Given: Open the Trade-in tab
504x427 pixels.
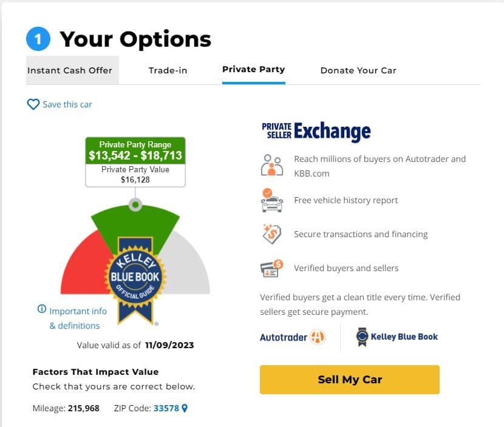Looking at the screenshot, I should coord(168,70).
